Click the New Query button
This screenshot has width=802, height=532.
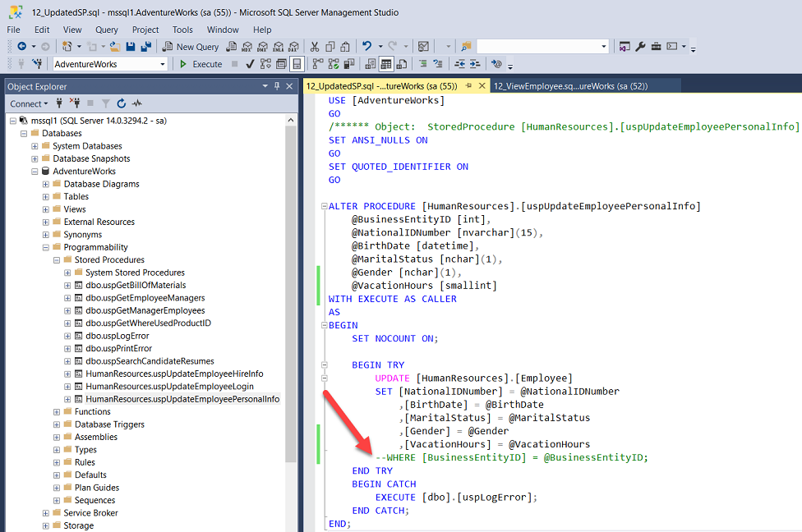pos(191,47)
